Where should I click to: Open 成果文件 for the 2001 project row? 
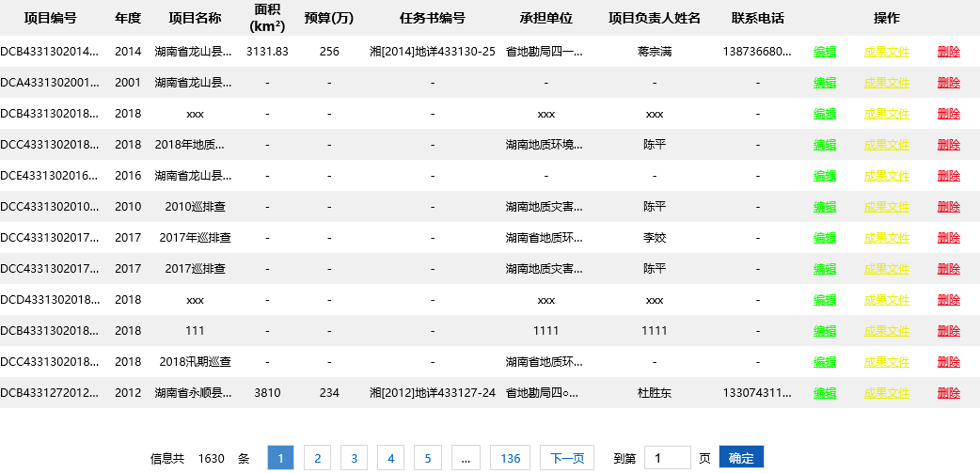(886, 83)
